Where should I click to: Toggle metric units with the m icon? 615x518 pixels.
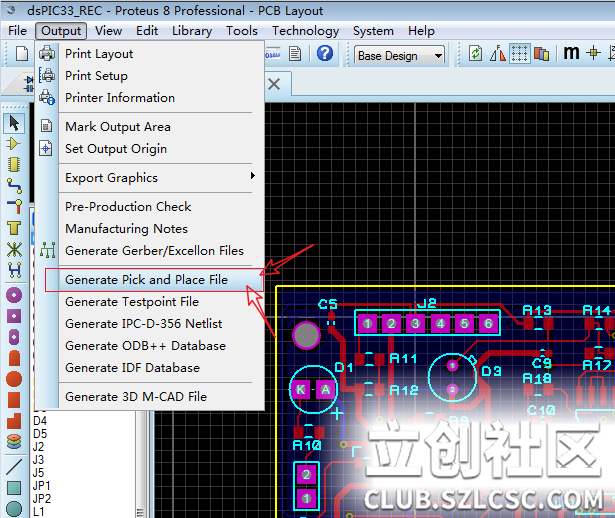point(571,53)
